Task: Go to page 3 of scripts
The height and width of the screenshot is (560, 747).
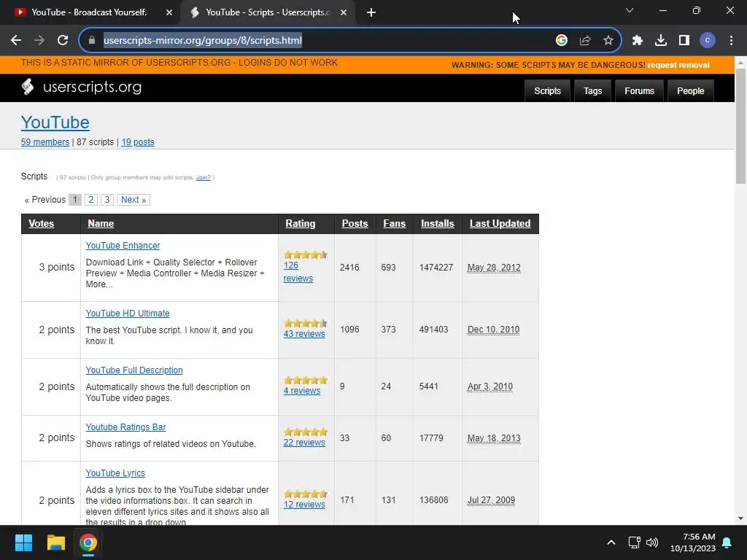Action: tap(107, 200)
